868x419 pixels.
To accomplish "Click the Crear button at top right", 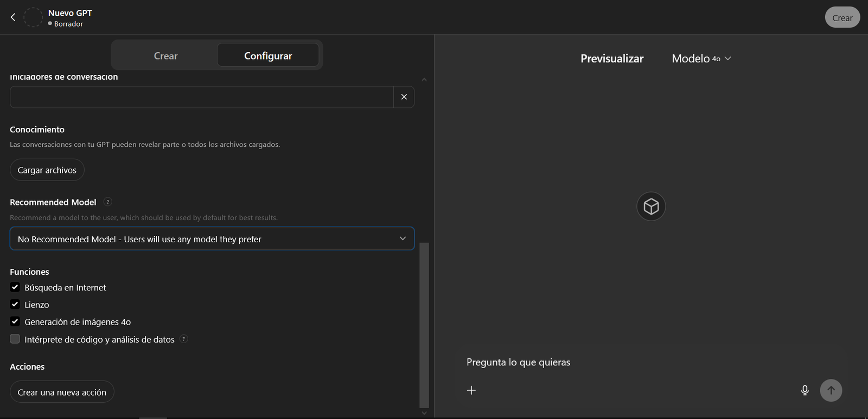I will [843, 18].
